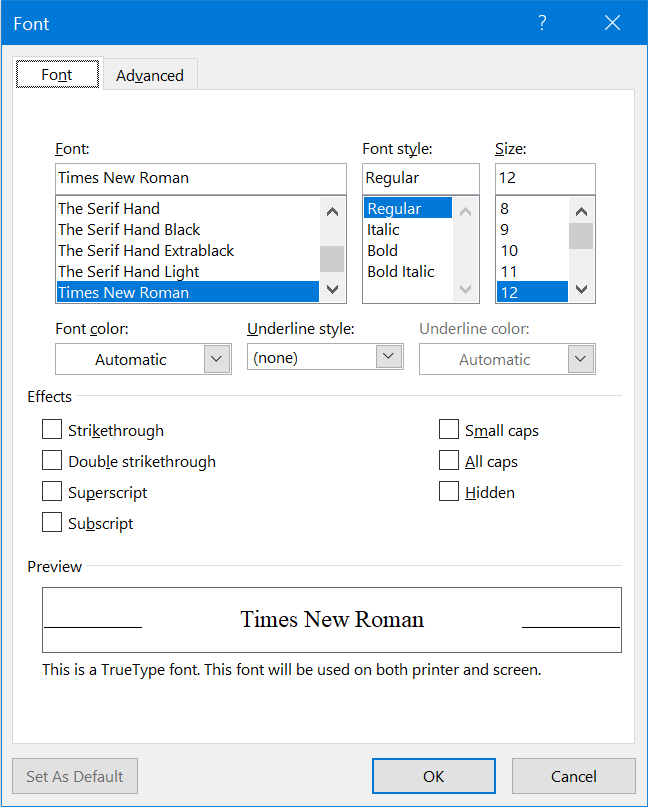Enable All caps effect

click(x=449, y=460)
